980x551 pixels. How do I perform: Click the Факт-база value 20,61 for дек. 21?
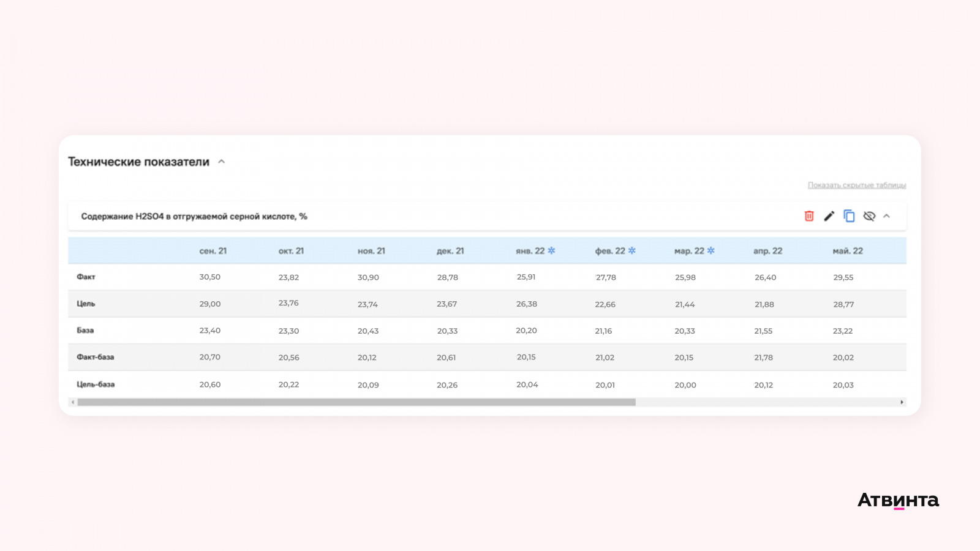coord(446,358)
